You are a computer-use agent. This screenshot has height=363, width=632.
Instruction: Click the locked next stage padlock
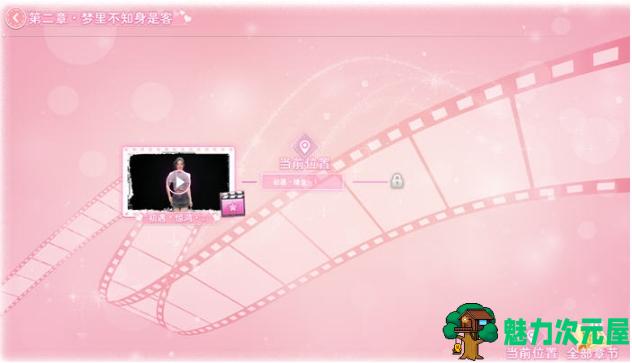tap(397, 181)
